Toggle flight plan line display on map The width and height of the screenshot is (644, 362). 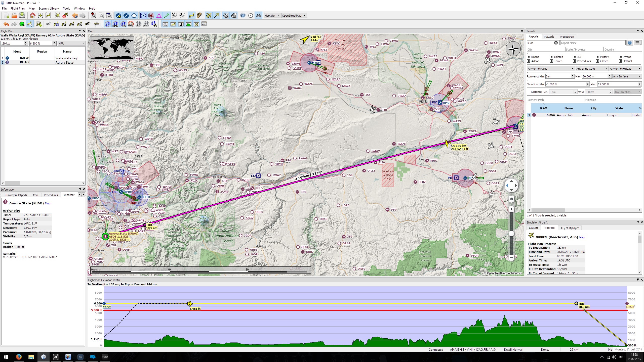(191, 16)
